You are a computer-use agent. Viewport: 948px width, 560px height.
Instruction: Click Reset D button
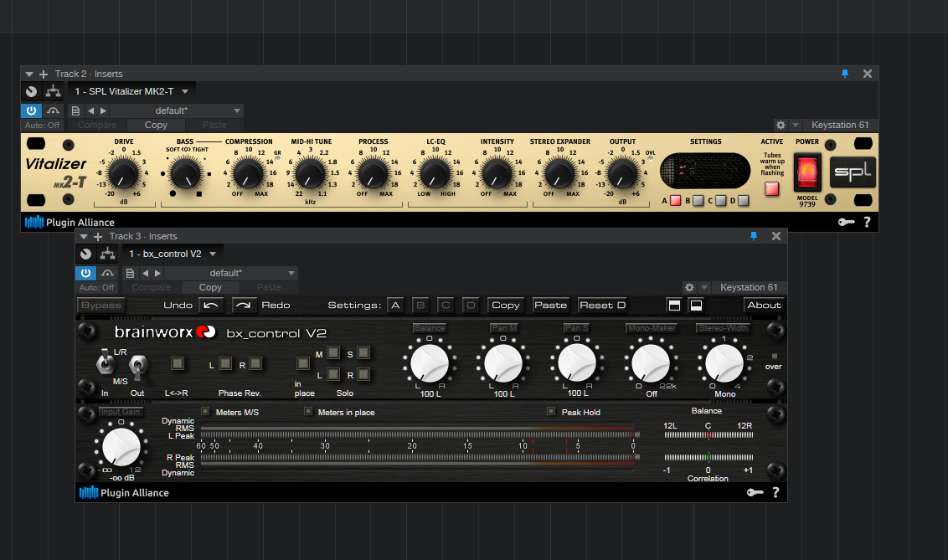602,305
